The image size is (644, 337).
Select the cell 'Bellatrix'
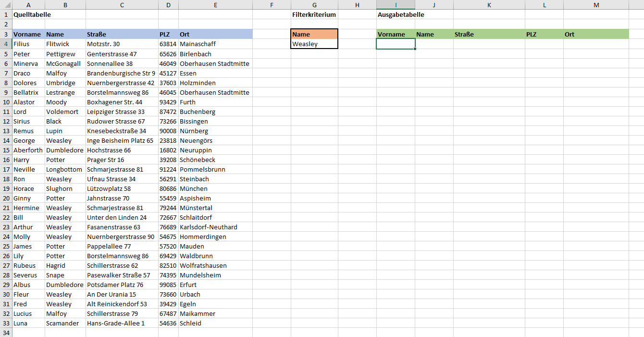[29, 92]
